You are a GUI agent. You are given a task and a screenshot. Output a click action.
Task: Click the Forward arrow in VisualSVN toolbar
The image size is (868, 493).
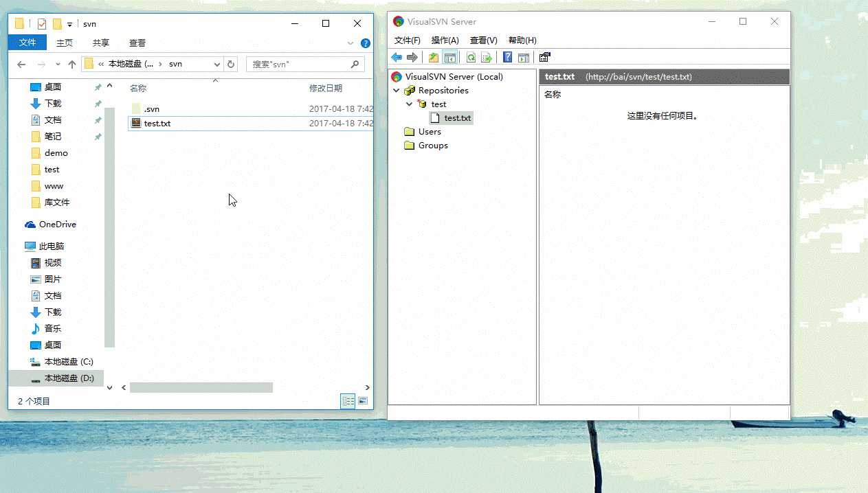[412, 57]
